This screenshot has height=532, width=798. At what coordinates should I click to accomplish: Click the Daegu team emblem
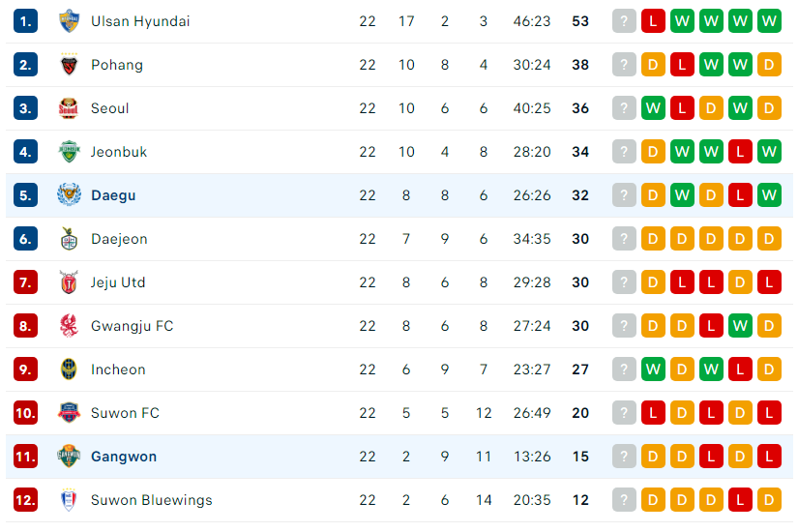[x=69, y=195]
